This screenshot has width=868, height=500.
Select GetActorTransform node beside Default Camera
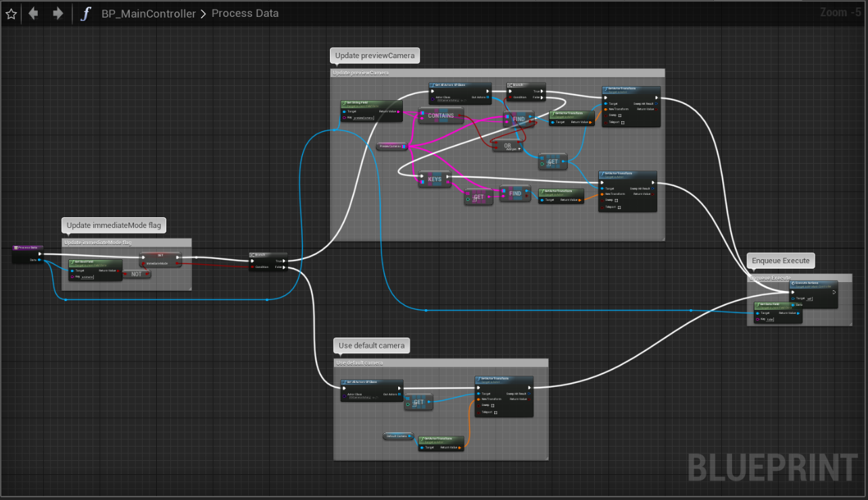pos(441,444)
